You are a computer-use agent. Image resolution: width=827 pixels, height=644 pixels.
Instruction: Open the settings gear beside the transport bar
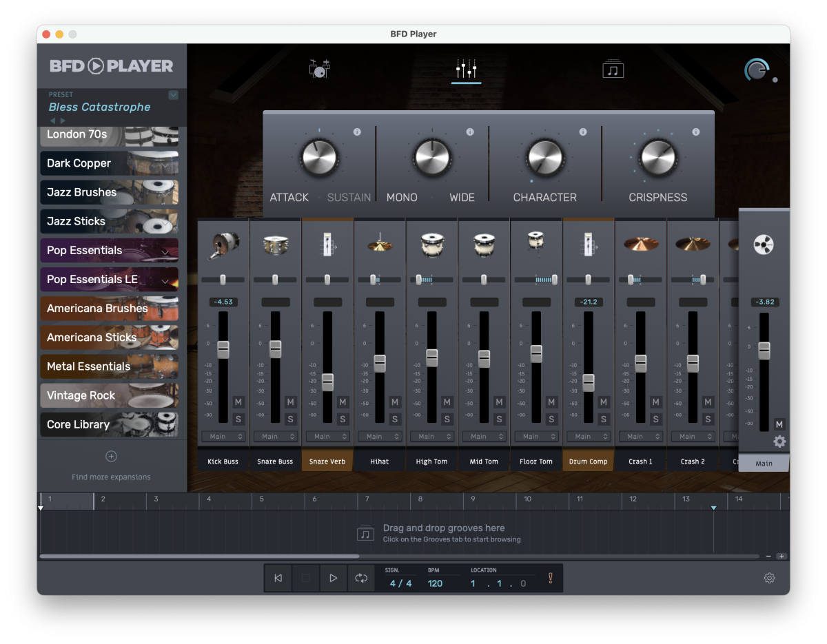click(x=770, y=578)
